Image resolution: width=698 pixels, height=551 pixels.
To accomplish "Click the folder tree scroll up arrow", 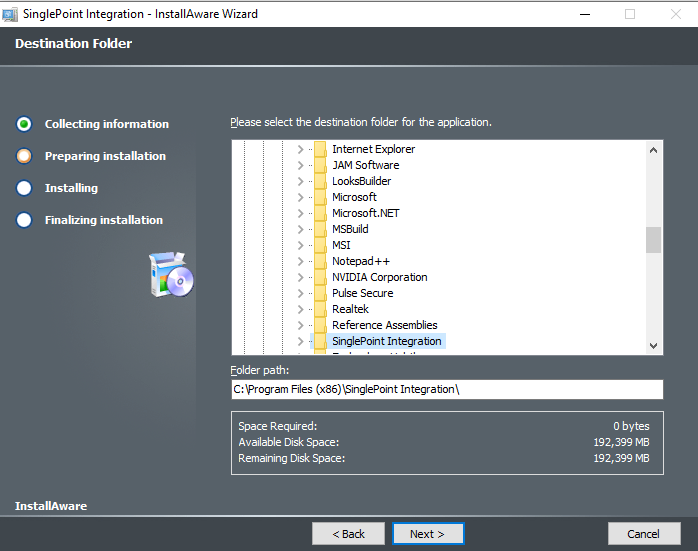I will click(653, 150).
